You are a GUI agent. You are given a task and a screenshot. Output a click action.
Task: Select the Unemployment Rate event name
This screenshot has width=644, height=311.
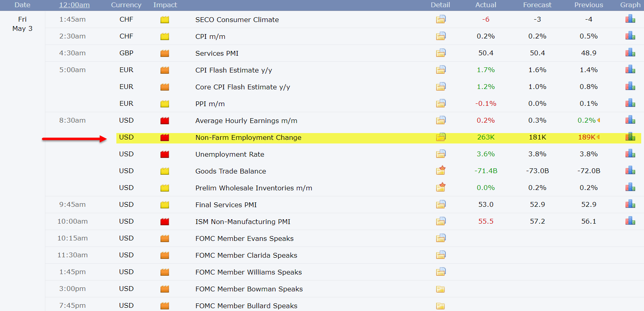(230, 154)
